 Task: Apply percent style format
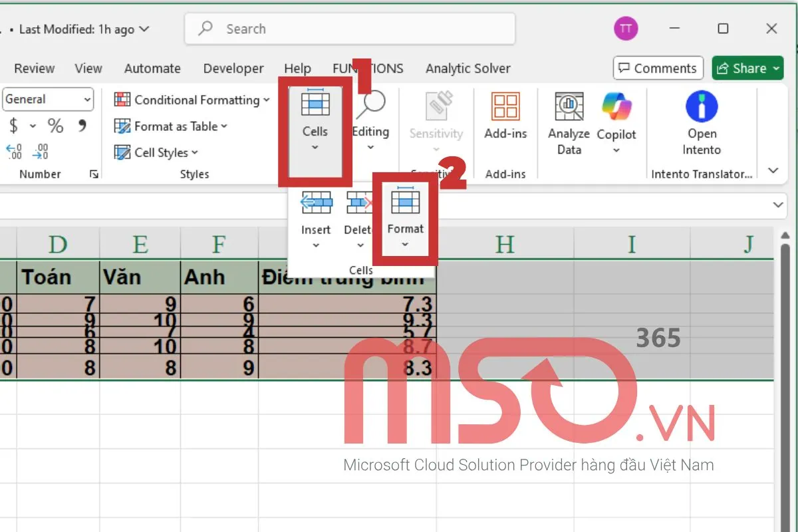pos(55,126)
